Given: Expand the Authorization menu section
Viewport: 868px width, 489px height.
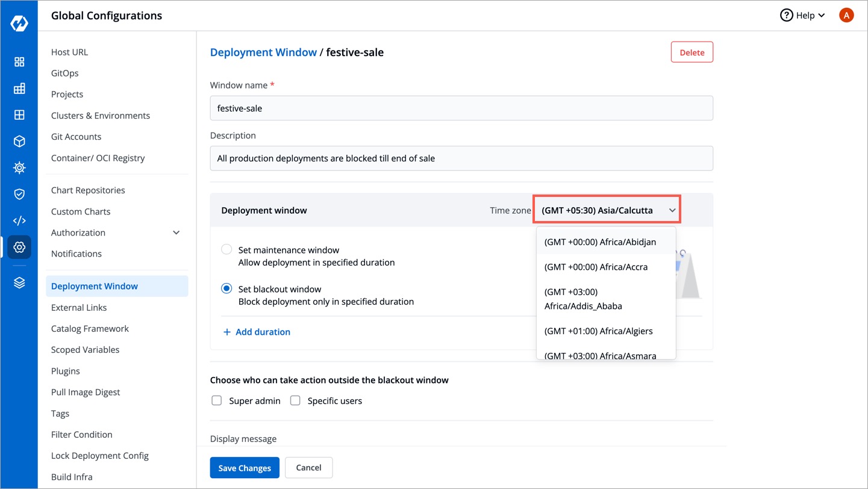Looking at the screenshot, I should 176,232.
